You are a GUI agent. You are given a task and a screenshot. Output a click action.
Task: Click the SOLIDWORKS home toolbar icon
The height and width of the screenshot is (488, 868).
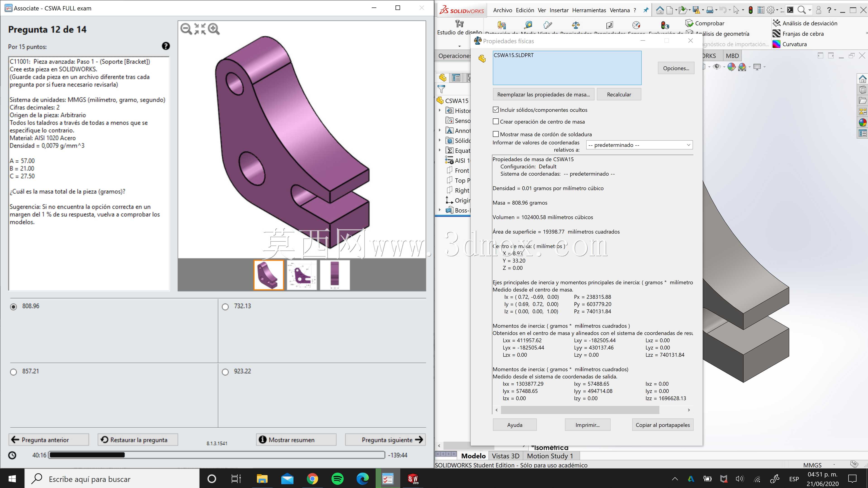point(660,10)
